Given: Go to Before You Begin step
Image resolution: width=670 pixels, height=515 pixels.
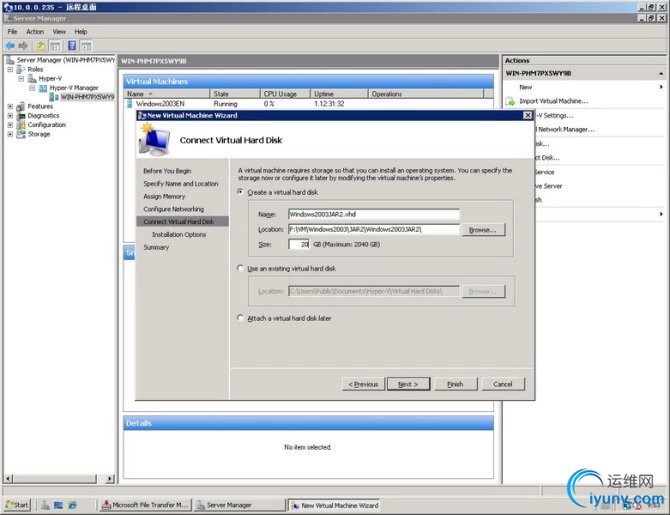Looking at the screenshot, I should click(x=167, y=171).
